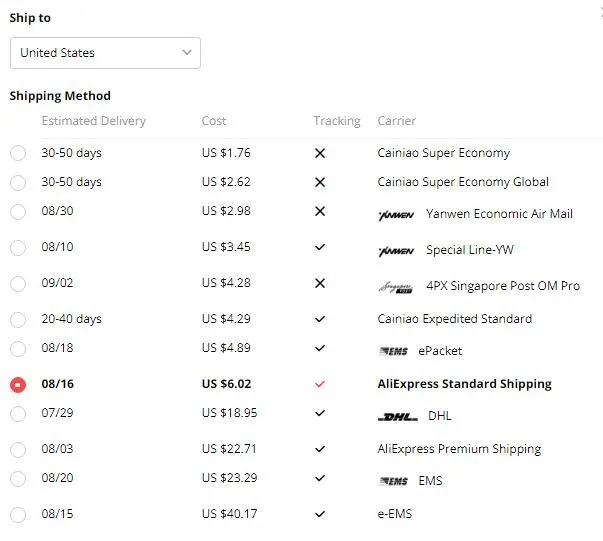
Task: Click the Estimated Delivery column header
Action: pos(93,121)
